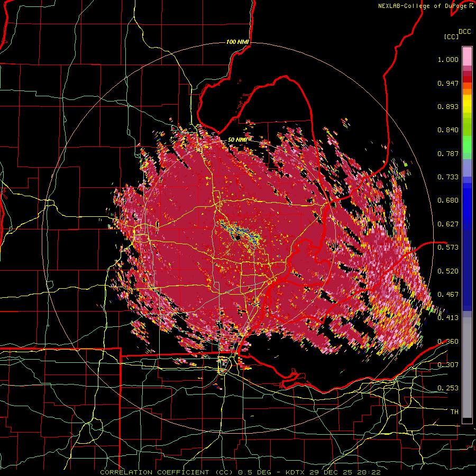Click the bright green color bar segment
Screen dimensions: 476x476
click(467, 144)
